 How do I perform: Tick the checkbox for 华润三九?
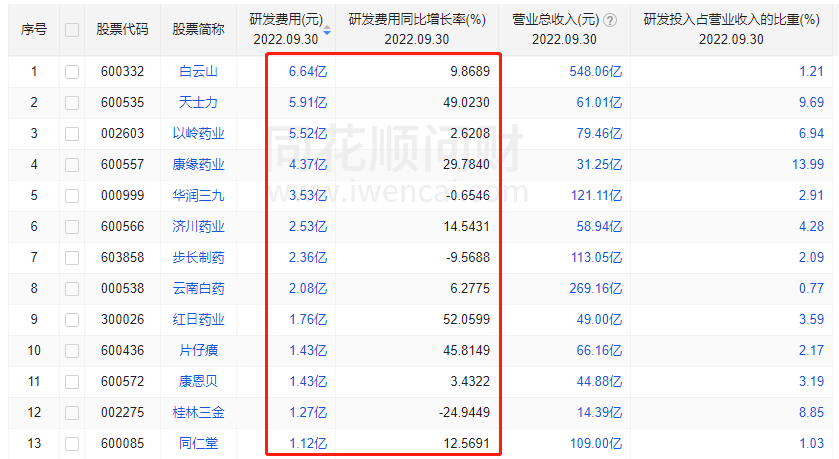(x=72, y=196)
